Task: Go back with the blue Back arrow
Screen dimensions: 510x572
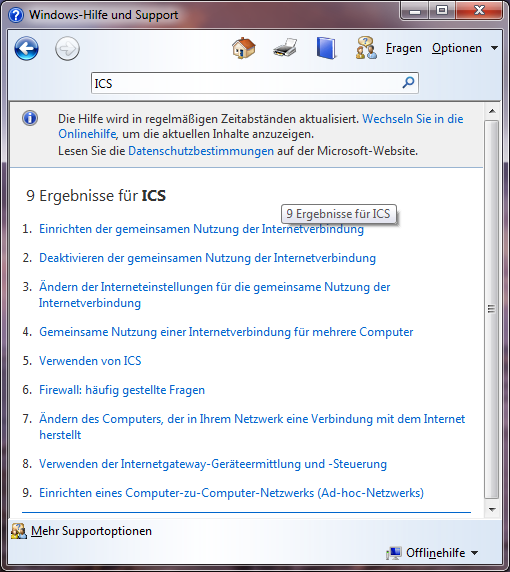Action: (x=27, y=48)
